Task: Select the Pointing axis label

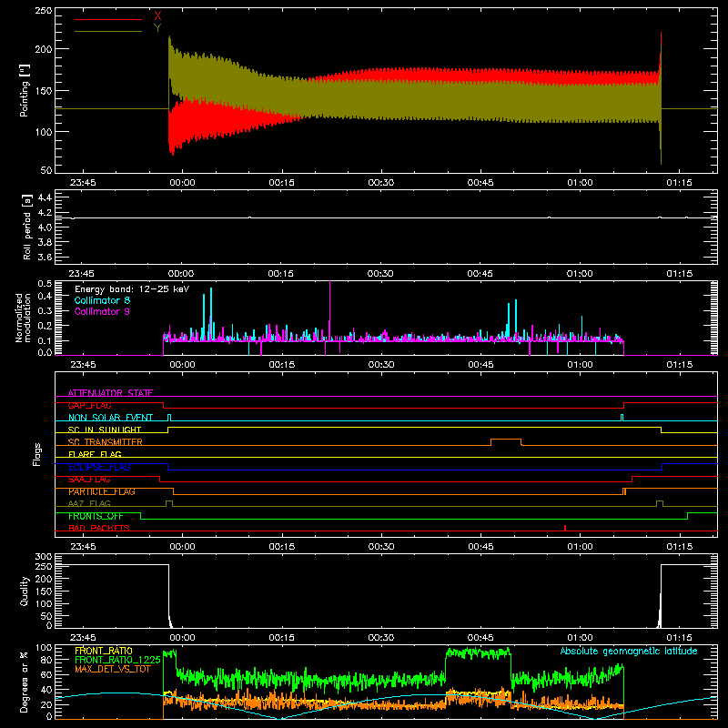Action: pyautogui.click(x=25, y=90)
